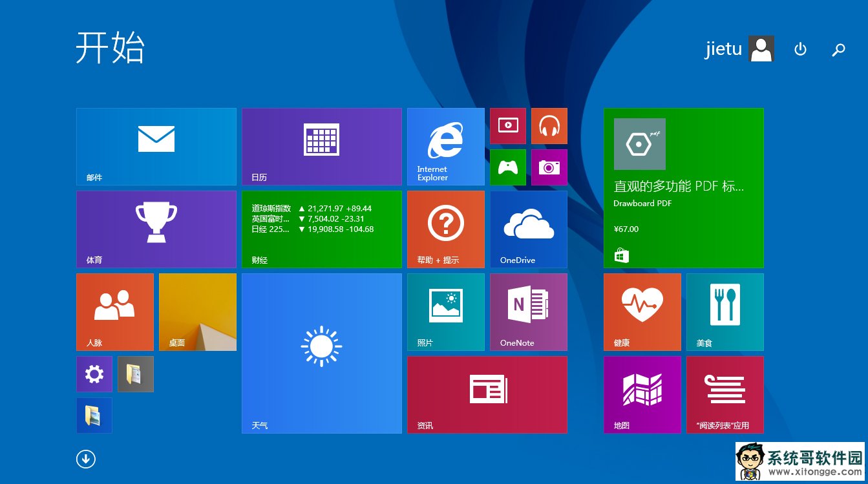868x484 pixels.
Task: Open the jietu user account menu
Action: (739, 49)
